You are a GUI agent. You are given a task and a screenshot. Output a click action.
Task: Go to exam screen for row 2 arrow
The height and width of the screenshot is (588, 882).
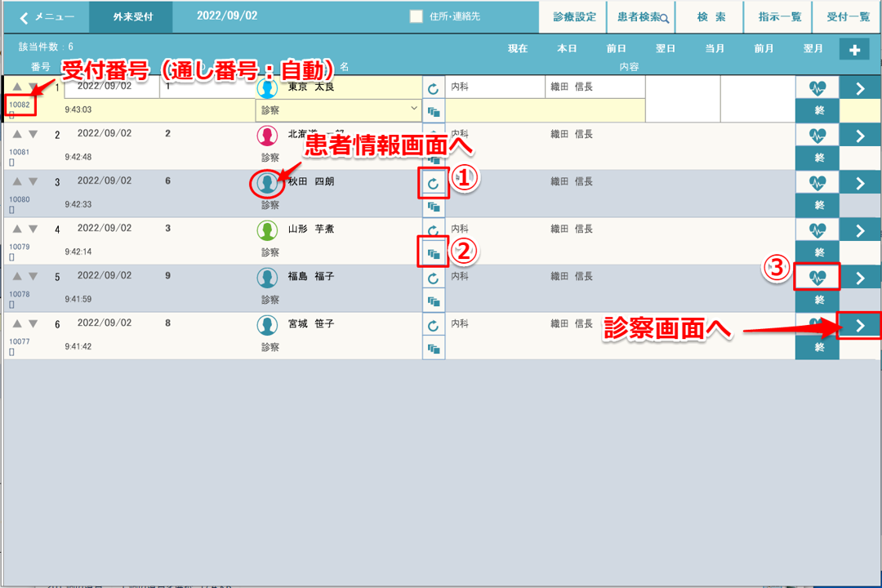pos(860,136)
